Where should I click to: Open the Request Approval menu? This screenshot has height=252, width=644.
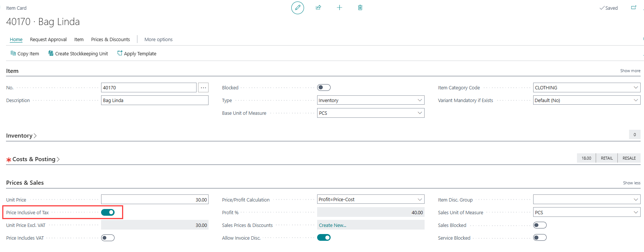(48, 40)
